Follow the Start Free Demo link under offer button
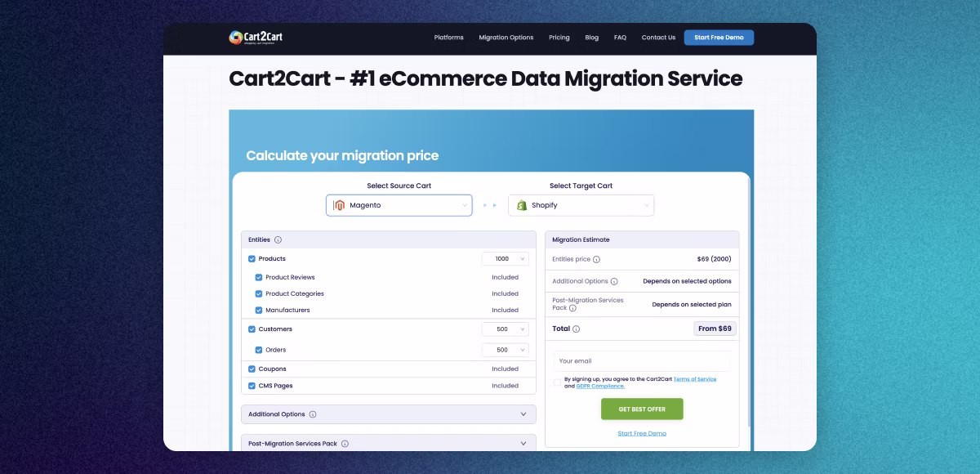 [642, 433]
